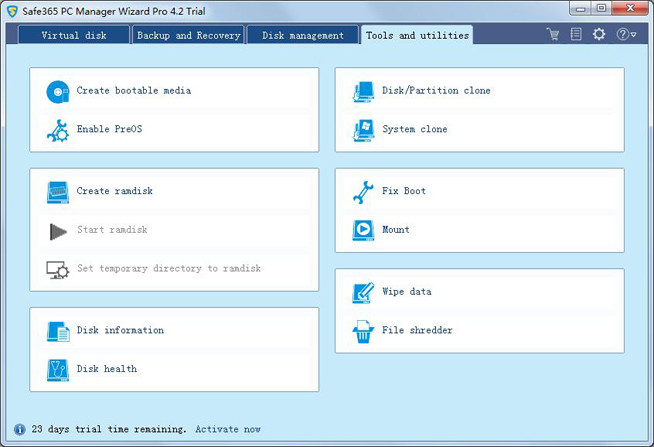Click the Set temporary directory monitor icon
Image resolution: width=654 pixels, height=447 pixels.
(58, 270)
